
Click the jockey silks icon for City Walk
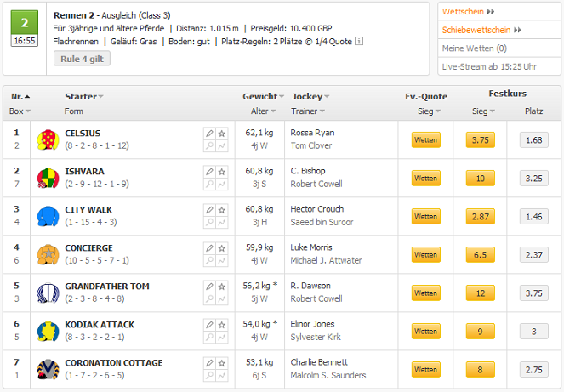point(47,216)
